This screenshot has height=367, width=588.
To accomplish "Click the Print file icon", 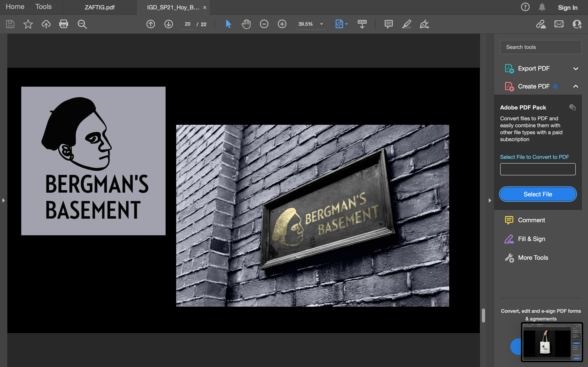I will coord(64,24).
